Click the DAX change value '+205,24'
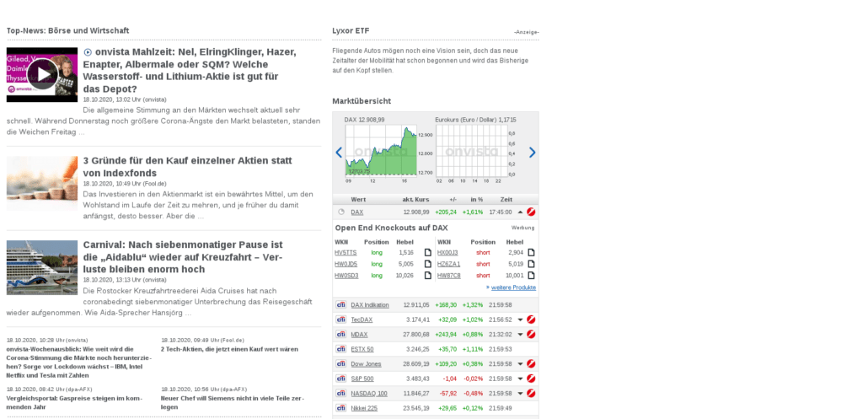This screenshot has width=868, height=419. point(446,212)
